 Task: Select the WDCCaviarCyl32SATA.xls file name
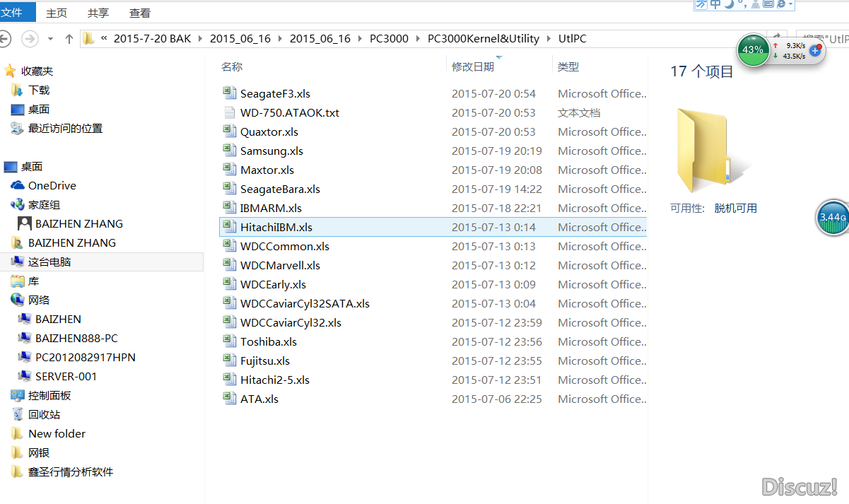click(305, 303)
